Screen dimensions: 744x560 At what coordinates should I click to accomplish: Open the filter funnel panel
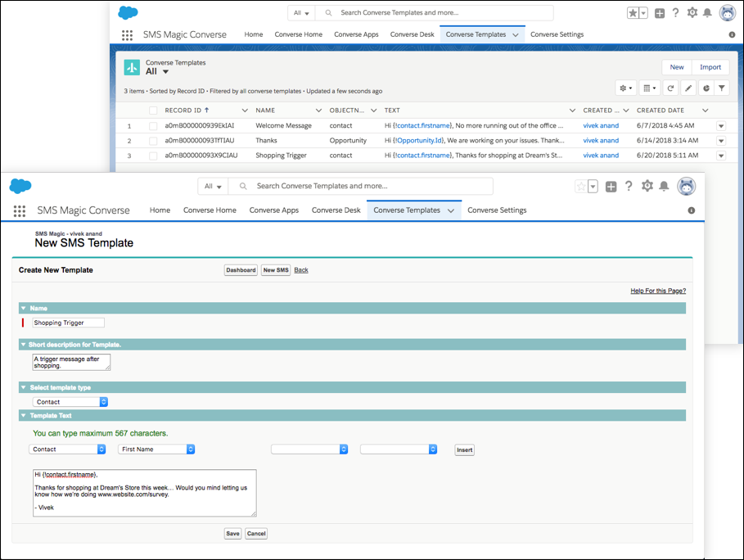722,88
